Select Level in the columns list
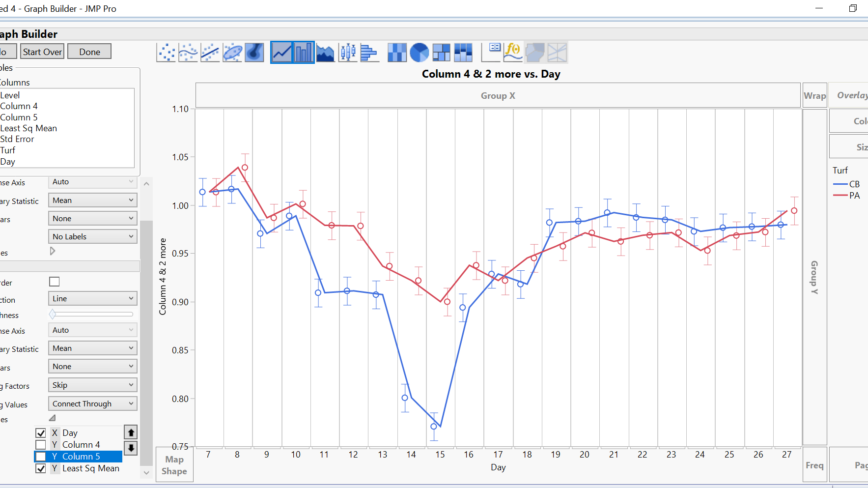 (10, 95)
